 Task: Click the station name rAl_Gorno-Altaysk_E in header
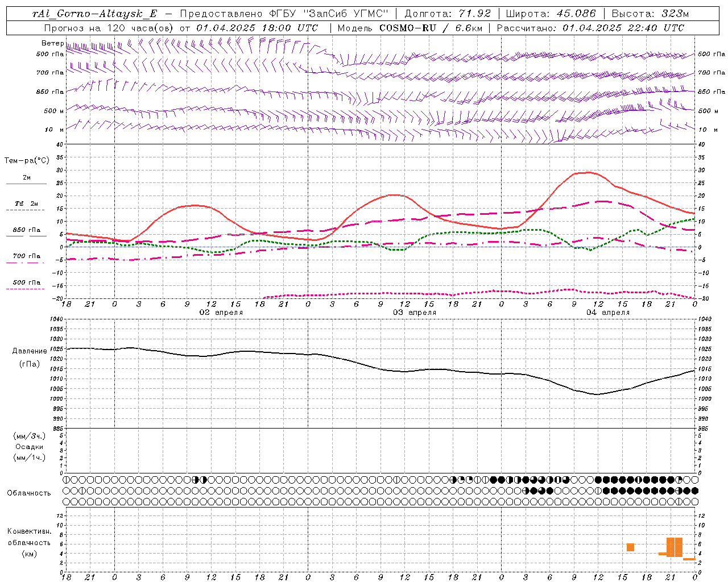pyautogui.click(x=94, y=14)
